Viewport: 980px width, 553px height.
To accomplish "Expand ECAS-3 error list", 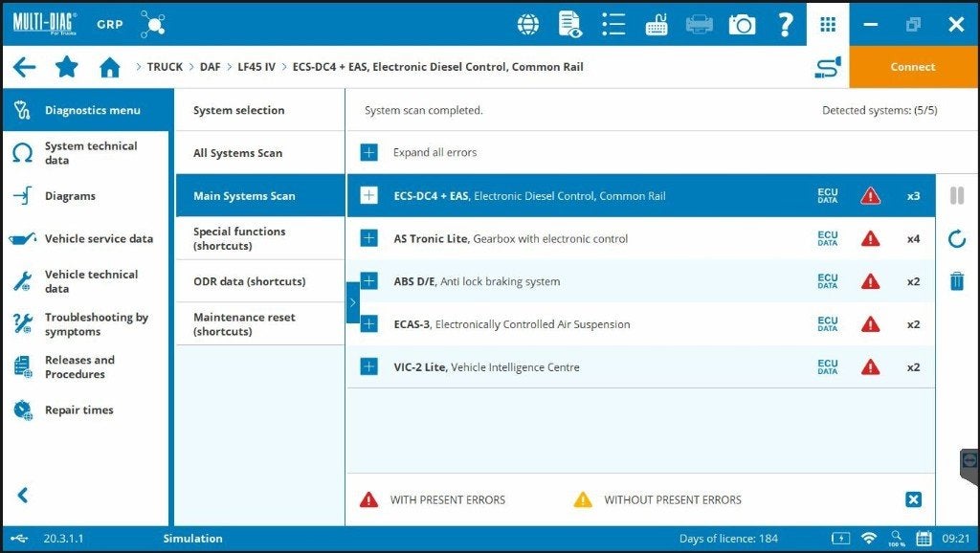I will (368, 324).
